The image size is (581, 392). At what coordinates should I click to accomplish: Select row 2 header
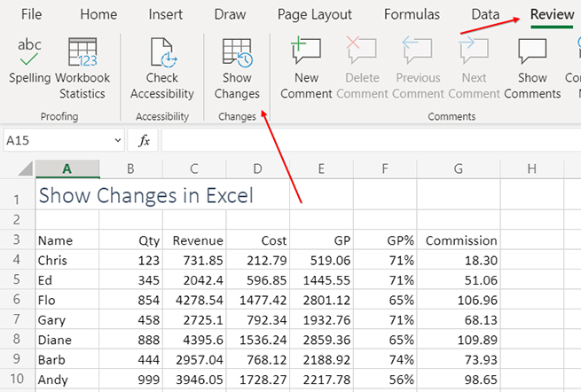point(17,220)
